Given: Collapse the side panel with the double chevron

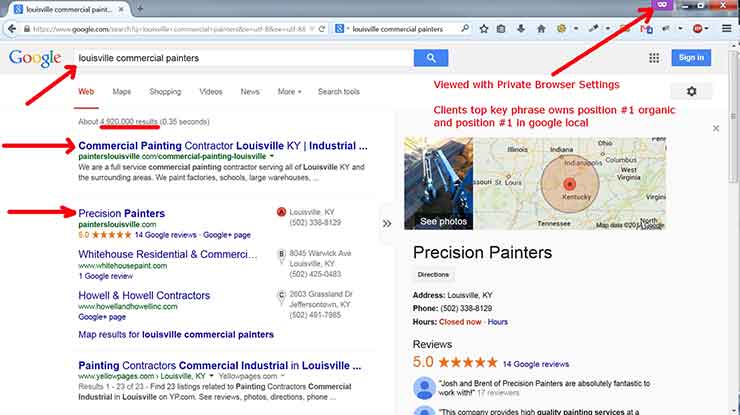Looking at the screenshot, I should (x=387, y=223).
